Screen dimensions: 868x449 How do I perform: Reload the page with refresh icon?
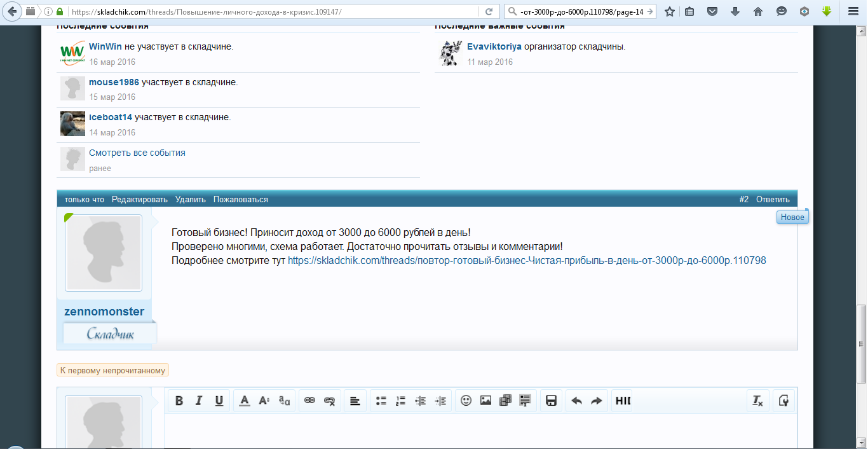[x=489, y=11]
